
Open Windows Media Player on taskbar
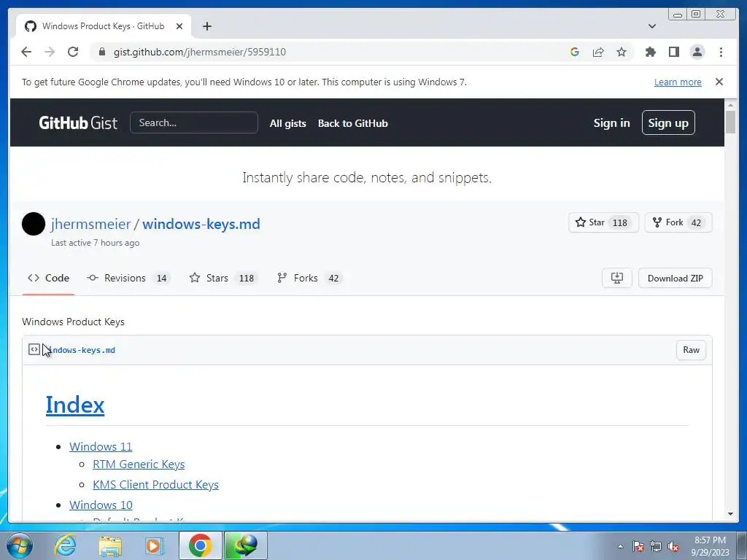click(155, 545)
